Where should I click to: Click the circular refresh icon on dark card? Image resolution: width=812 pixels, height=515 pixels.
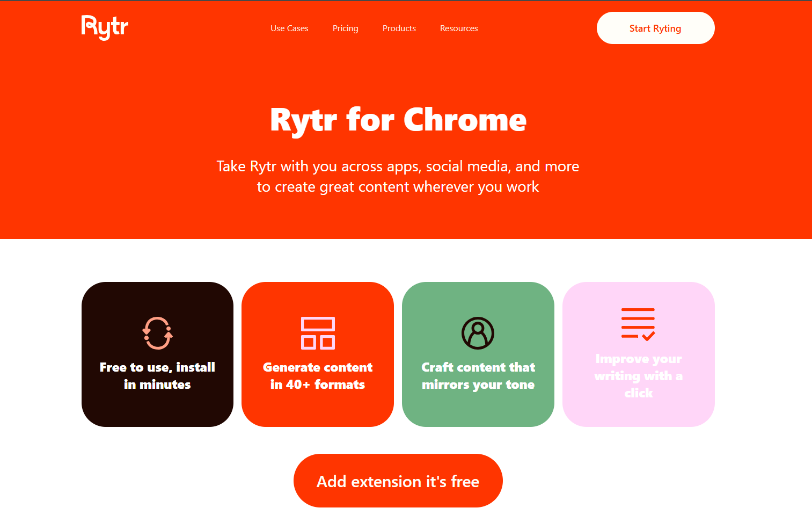157,332
